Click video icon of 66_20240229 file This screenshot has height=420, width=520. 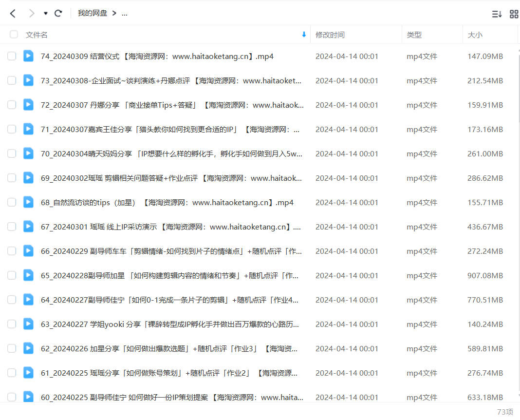[x=28, y=250]
